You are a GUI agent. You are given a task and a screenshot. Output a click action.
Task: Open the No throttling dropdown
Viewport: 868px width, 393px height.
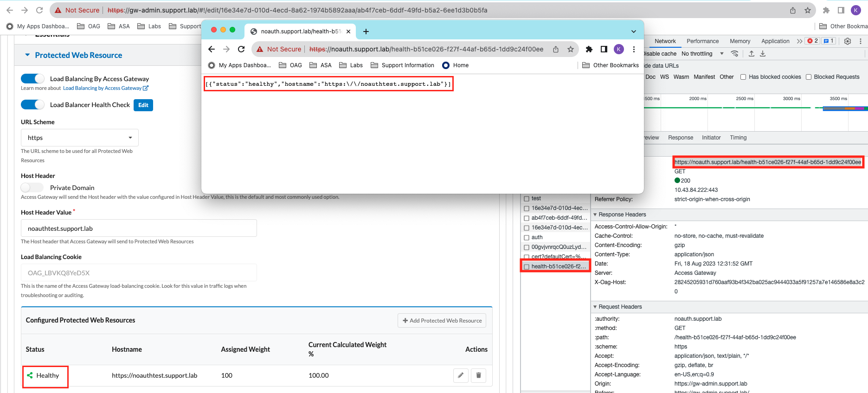pyautogui.click(x=702, y=54)
